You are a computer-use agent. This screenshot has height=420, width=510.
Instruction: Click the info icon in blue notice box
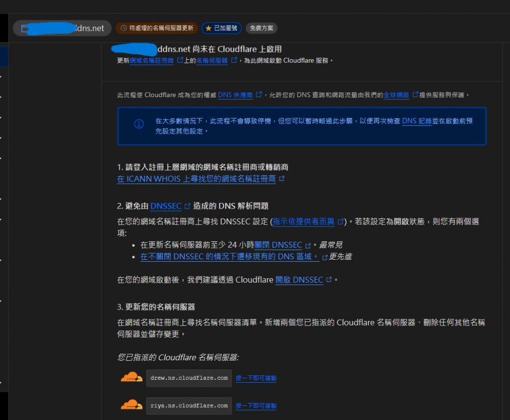pyautogui.click(x=139, y=124)
